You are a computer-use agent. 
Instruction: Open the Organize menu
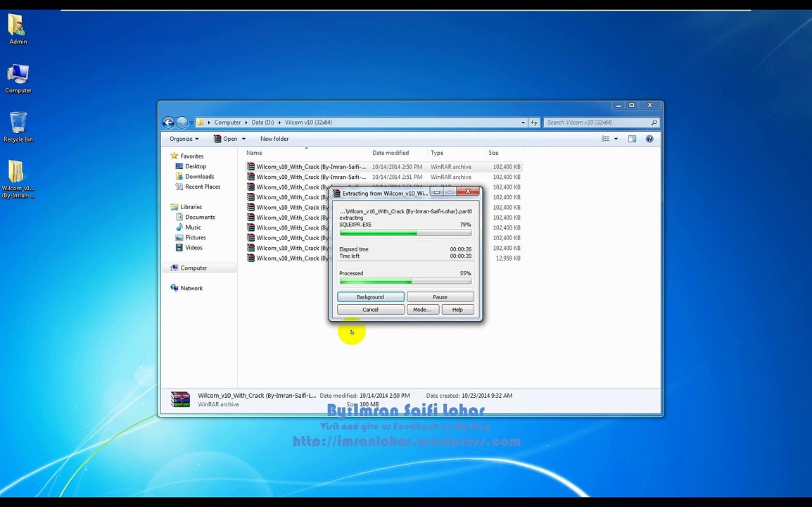point(184,139)
